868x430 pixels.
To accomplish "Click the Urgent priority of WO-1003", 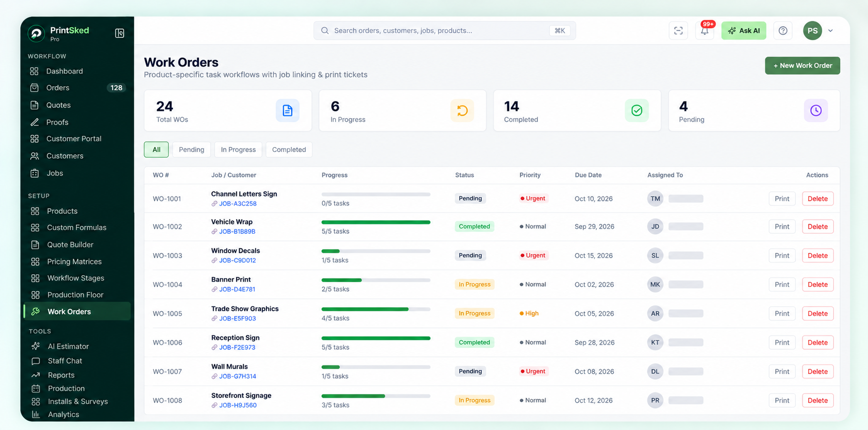I will 533,255.
